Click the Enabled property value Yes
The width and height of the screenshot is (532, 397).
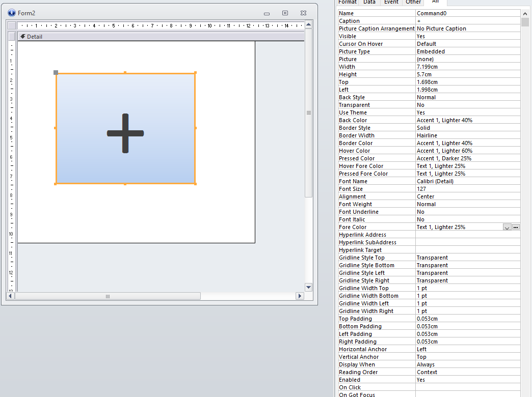(x=468, y=380)
